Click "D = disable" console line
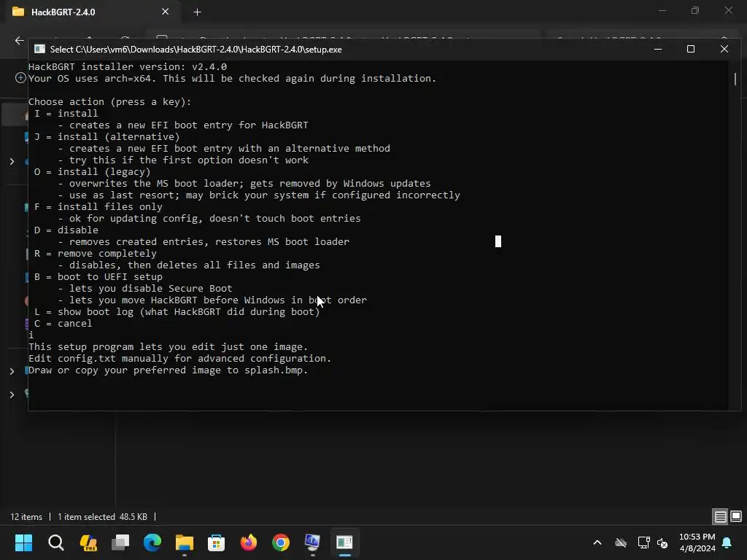Image resolution: width=747 pixels, height=560 pixels. (x=66, y=230)
